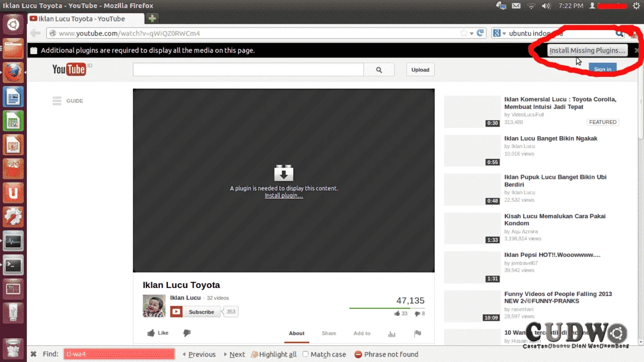This screenshot has height=362, width=644.
Task: Click the Sign in button
Action: 603,69
